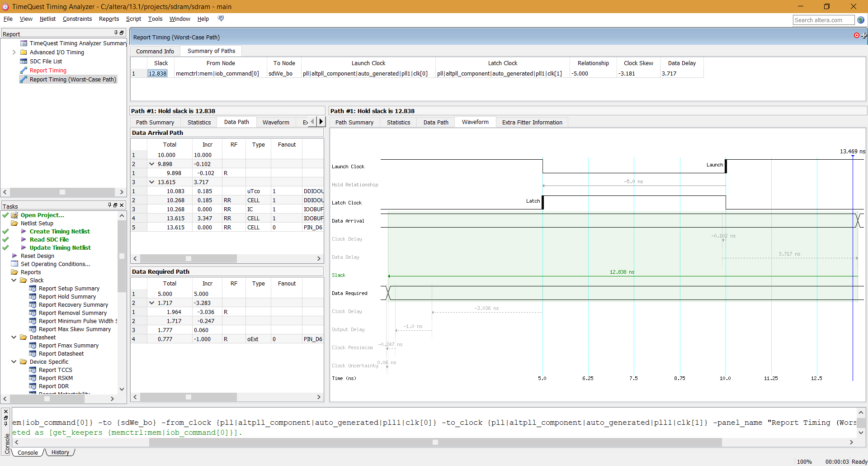
Task: Switch to Extra Fitter Information tab
Action: coord(532,122)
